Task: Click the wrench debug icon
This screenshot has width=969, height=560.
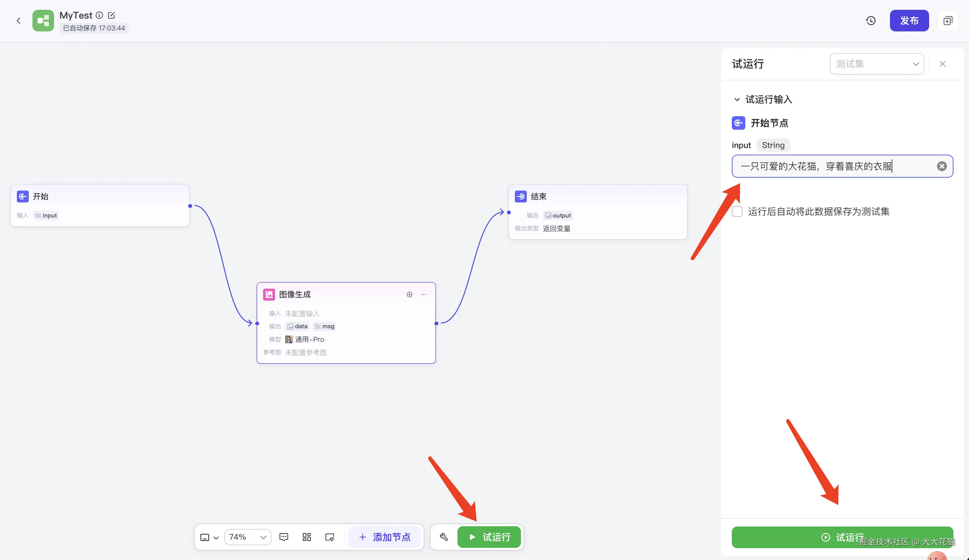Action: (444, 537)
